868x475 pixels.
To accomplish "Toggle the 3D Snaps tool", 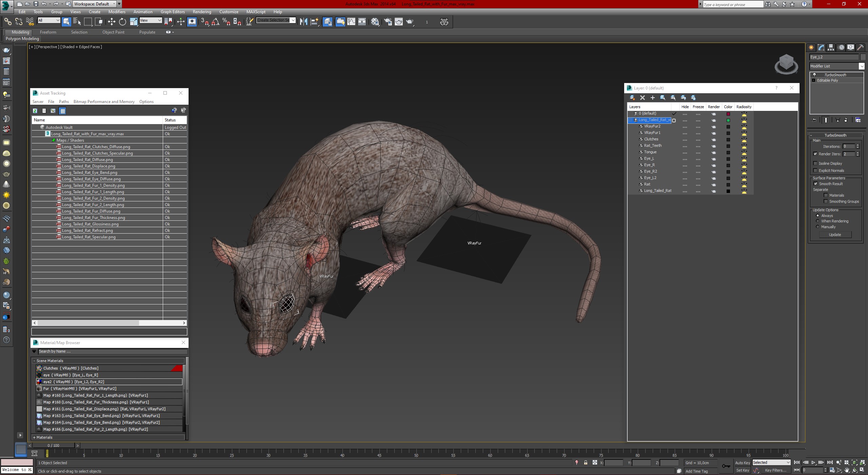I will [204, 22].
